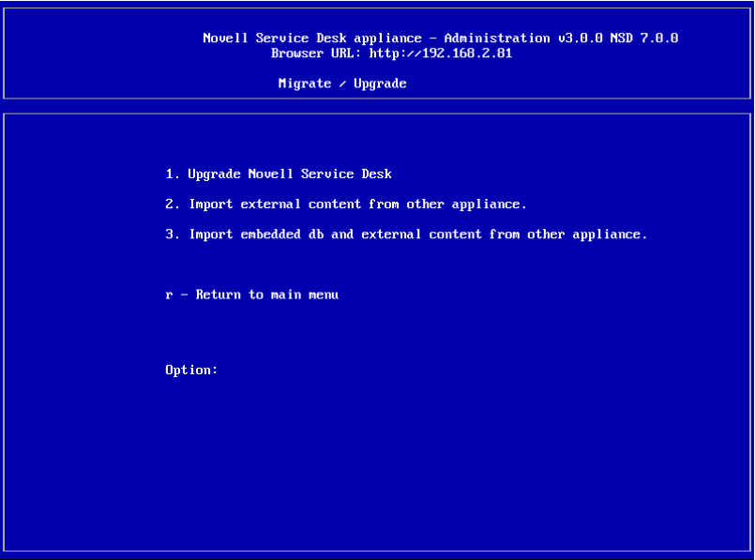Click the Browser URL http://192.168.2.81 text

point(391,53)
